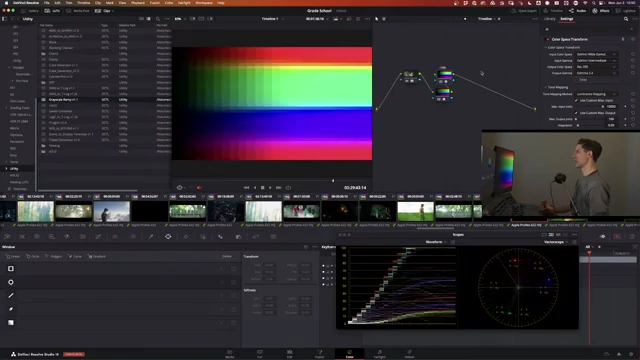Screen dimensions: 640x360
Task: Open Output Gamma dropdown
Action: click(x=596, y=73)
